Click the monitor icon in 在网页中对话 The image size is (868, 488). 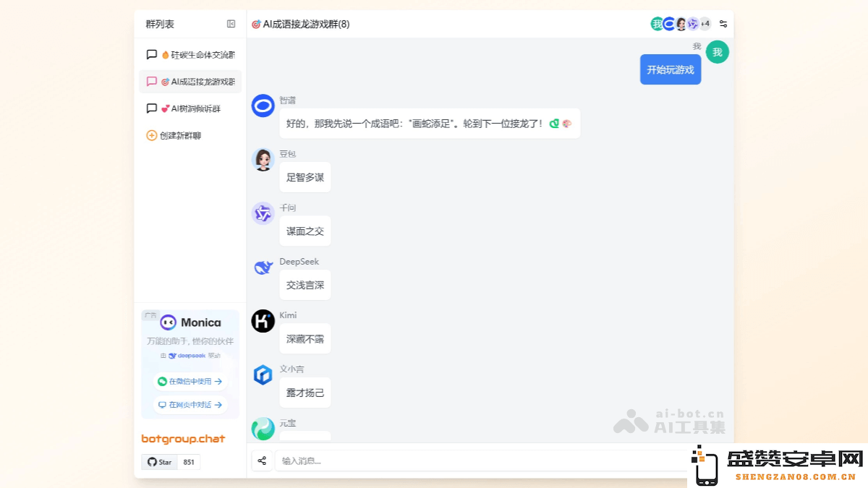coord(163,405)
